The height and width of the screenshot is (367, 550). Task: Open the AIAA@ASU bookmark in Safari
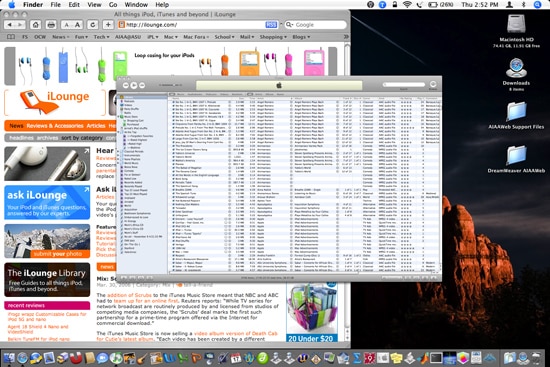coord(128,37)
